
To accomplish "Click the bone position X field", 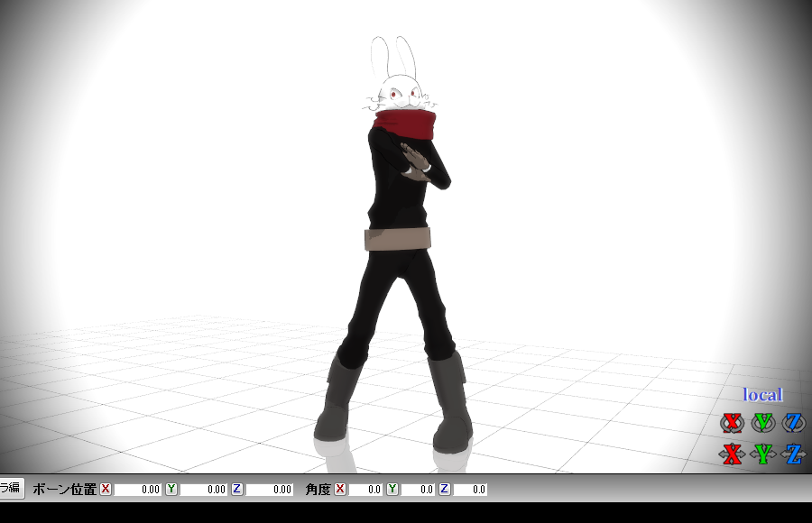I will (137, 490).
